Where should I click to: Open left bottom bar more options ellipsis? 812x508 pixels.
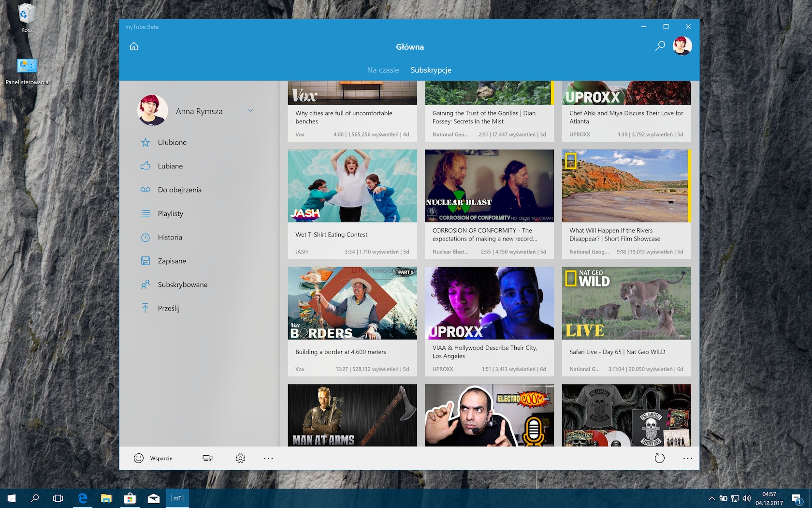[268, 458]
